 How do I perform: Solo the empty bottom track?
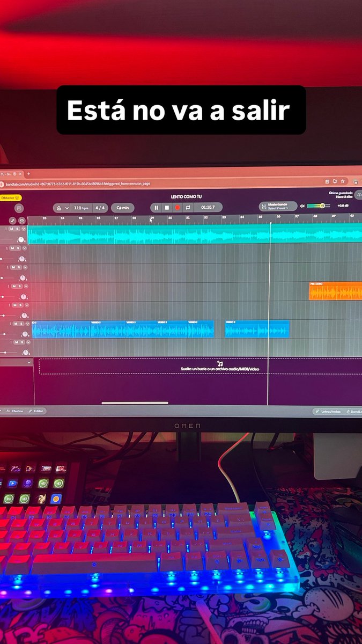point(21,342)
